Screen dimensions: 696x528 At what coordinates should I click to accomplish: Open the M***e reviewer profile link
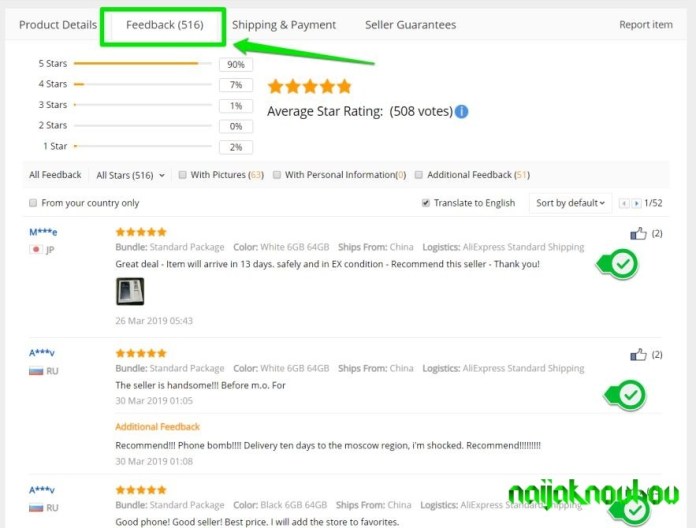coord(43,232)
